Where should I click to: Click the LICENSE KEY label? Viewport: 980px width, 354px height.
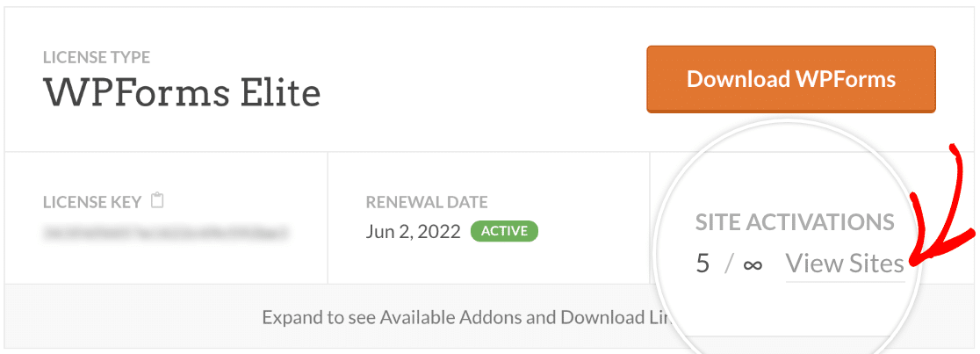coord(93,202)
